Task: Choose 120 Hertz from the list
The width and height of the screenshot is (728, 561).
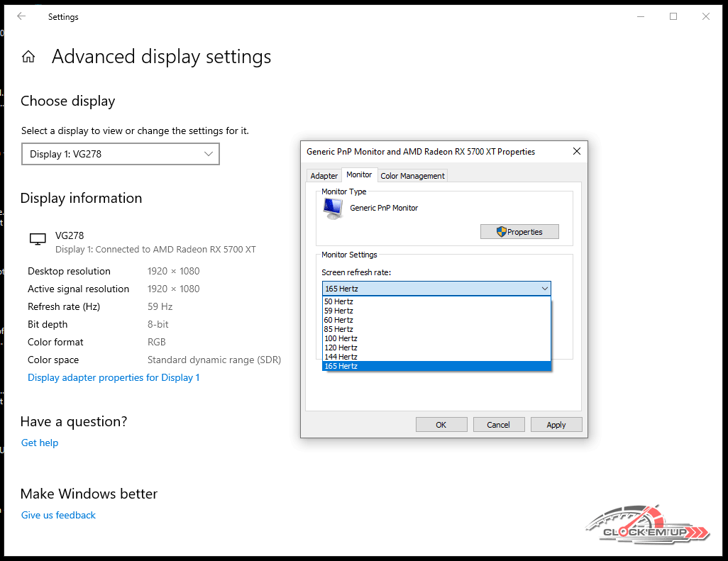Action: [x=341, y=348]
